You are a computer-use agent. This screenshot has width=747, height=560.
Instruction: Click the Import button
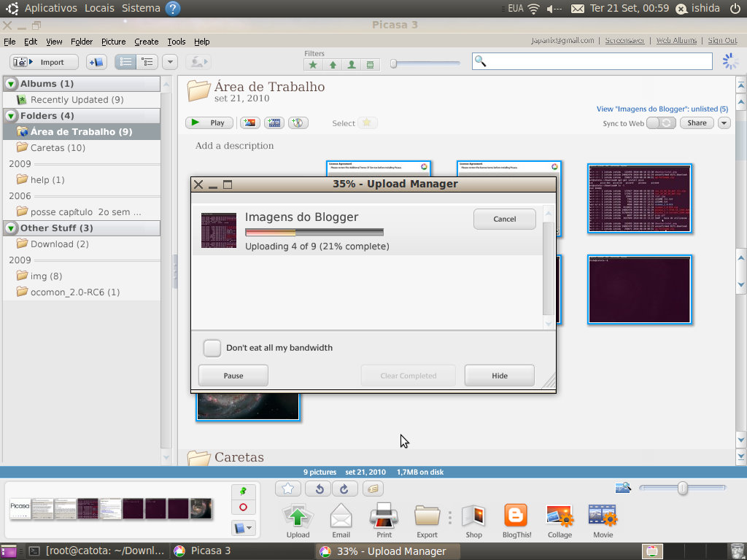(x=44, y=62)
